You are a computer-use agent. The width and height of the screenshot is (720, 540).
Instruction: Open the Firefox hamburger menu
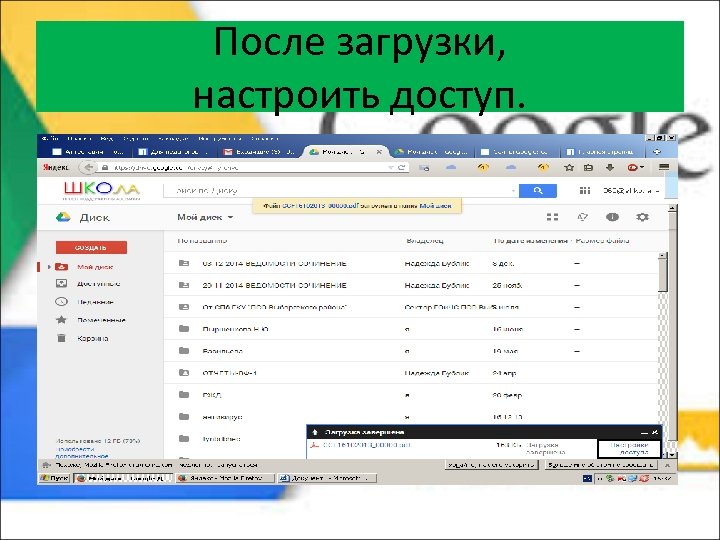[664, 167]
